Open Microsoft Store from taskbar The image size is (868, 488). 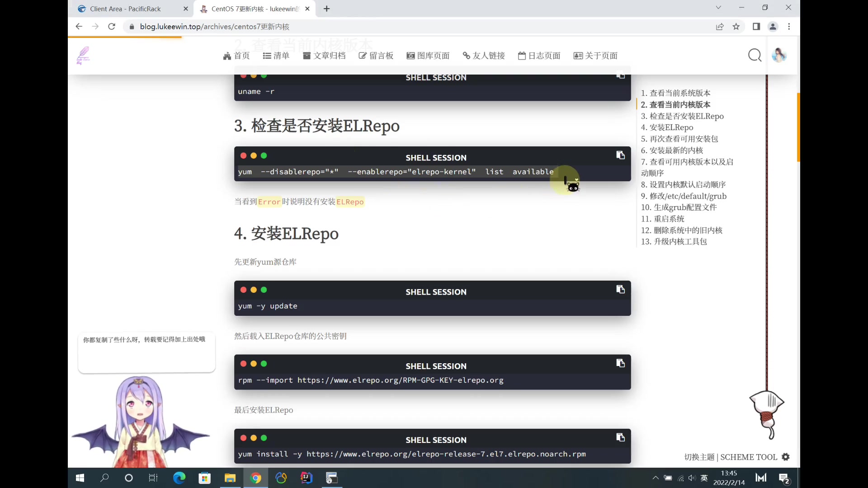[205, 478]
